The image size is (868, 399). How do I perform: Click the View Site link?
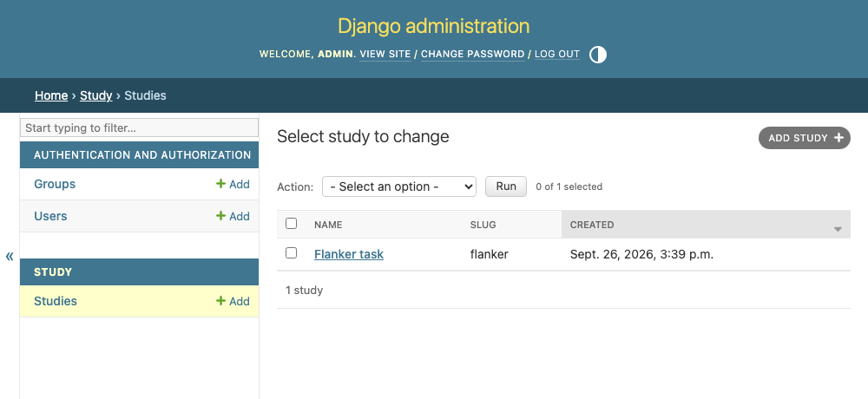[x=385, y=55]
